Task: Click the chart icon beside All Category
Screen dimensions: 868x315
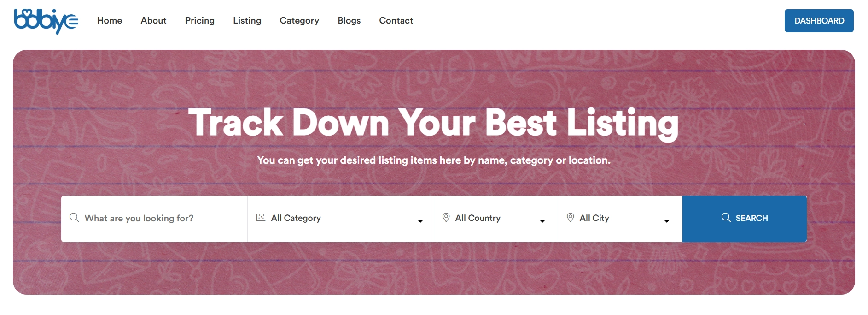Action: click(x=261, y=218)
